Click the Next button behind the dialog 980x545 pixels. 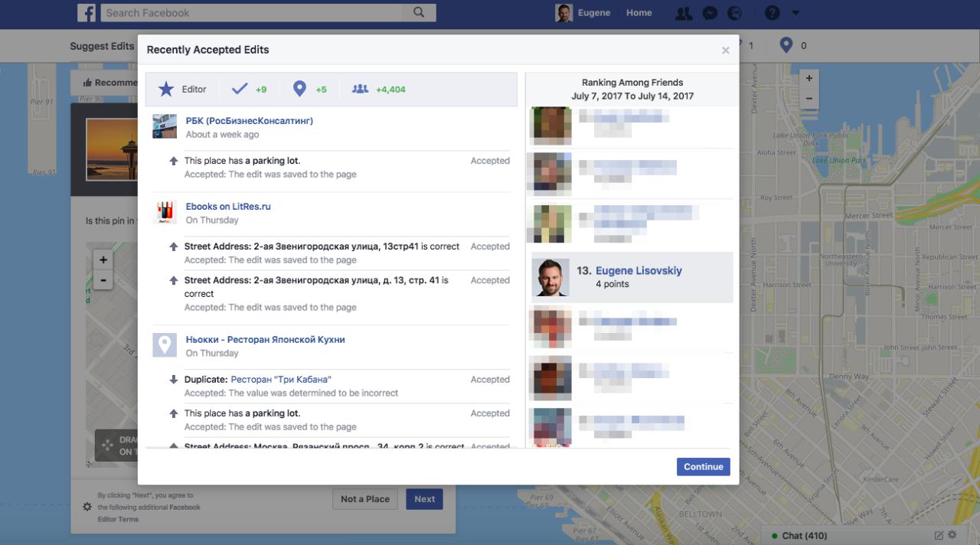tap(424, 499)
